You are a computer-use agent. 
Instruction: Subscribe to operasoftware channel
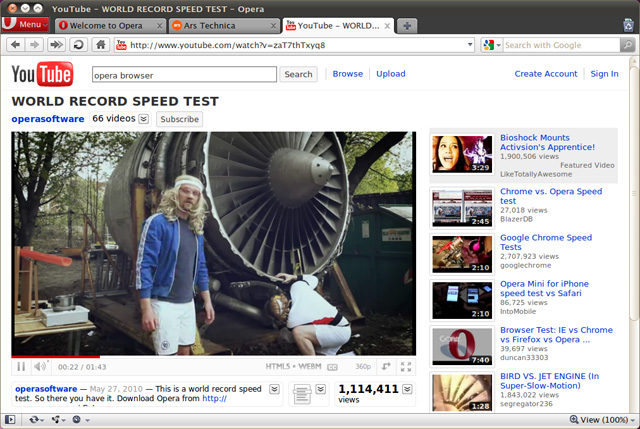pos(179,119)
